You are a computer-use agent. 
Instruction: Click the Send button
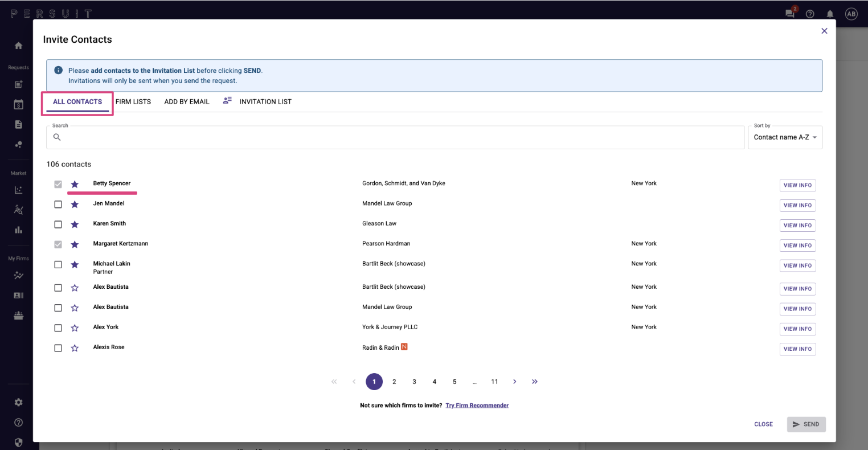click(806, 424)
